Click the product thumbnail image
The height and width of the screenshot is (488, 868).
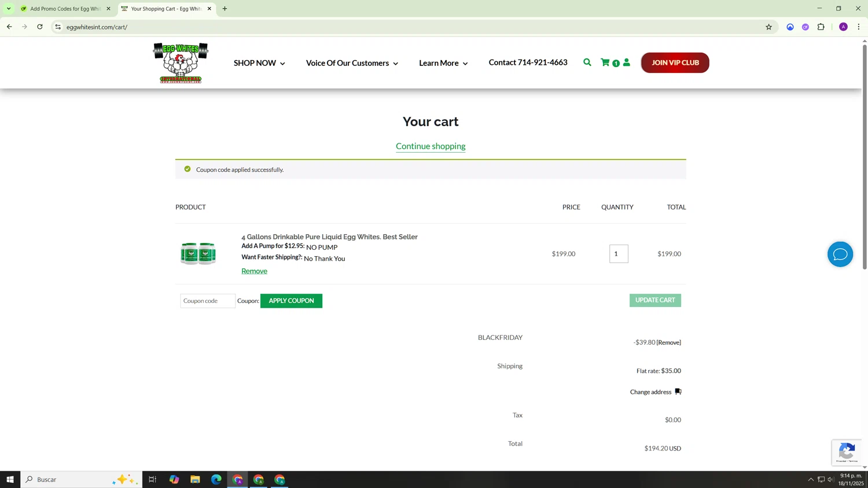point(198,253)
